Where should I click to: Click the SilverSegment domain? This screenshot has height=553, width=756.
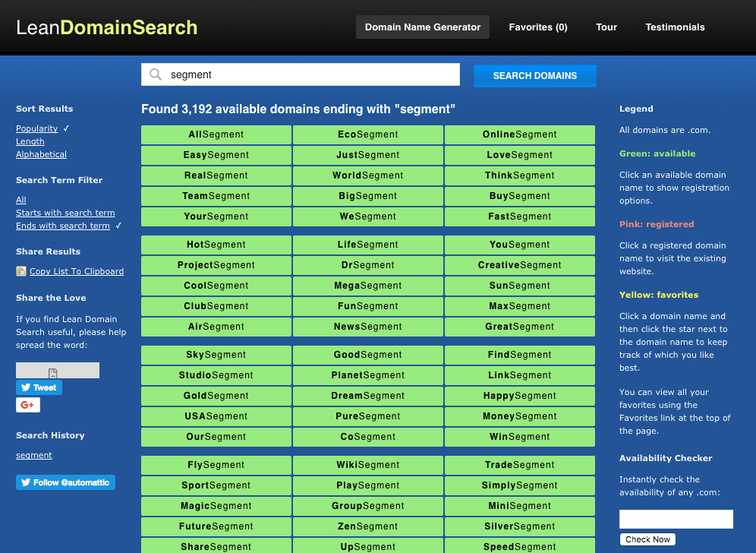520,527
